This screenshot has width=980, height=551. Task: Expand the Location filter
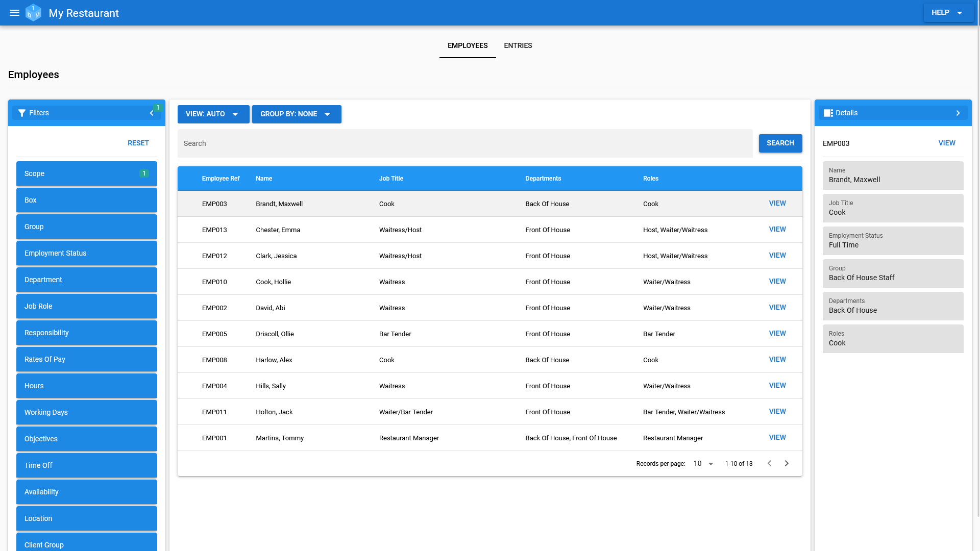87,518
